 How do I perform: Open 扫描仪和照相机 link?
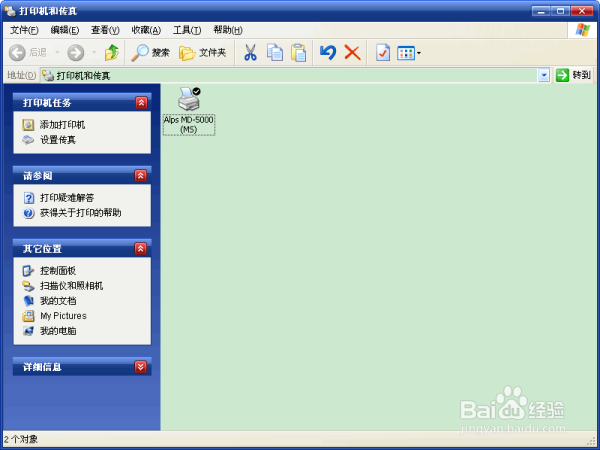click(x=72, y=286)
